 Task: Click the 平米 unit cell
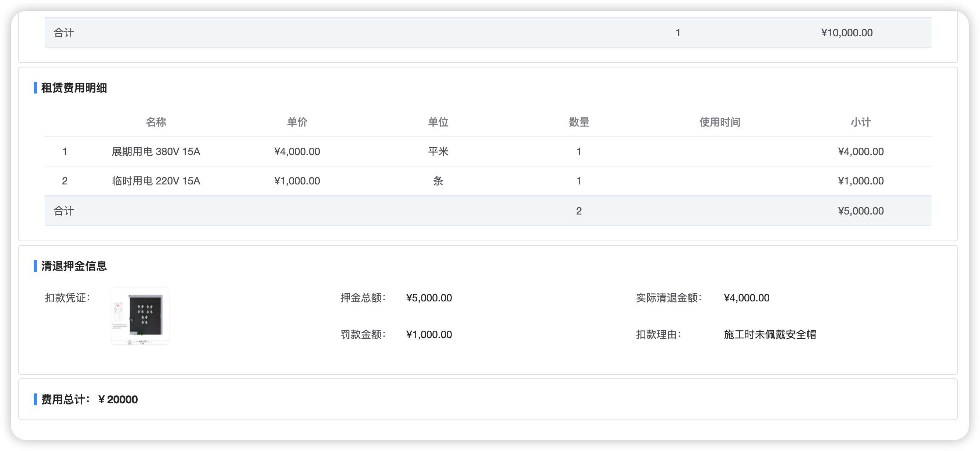tap(438, 151)
